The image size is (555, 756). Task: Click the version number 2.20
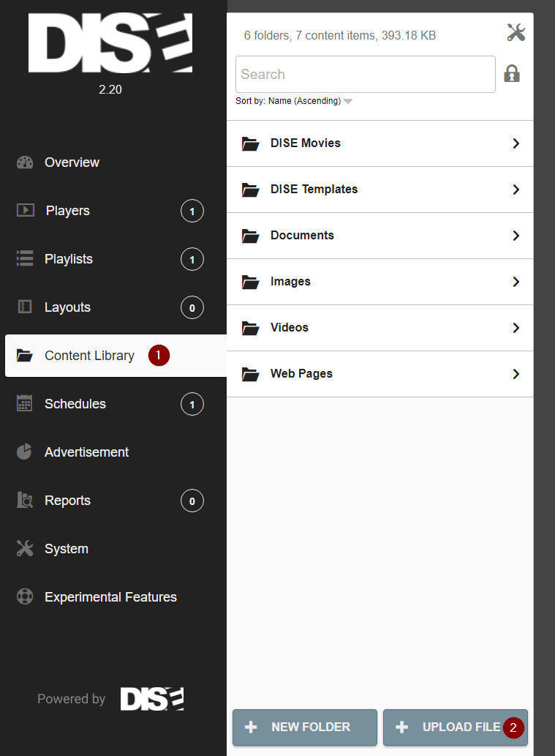point(110,90)
